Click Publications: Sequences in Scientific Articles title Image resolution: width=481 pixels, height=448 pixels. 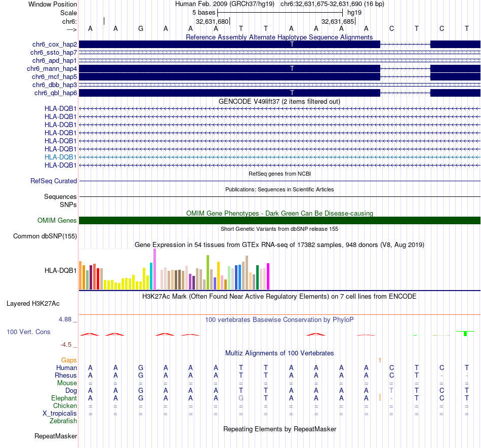tap(279, 189)
